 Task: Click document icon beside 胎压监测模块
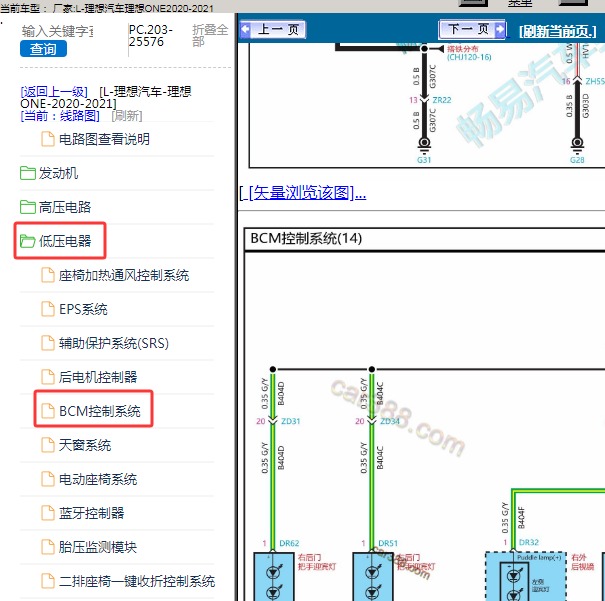pos(48,547)
